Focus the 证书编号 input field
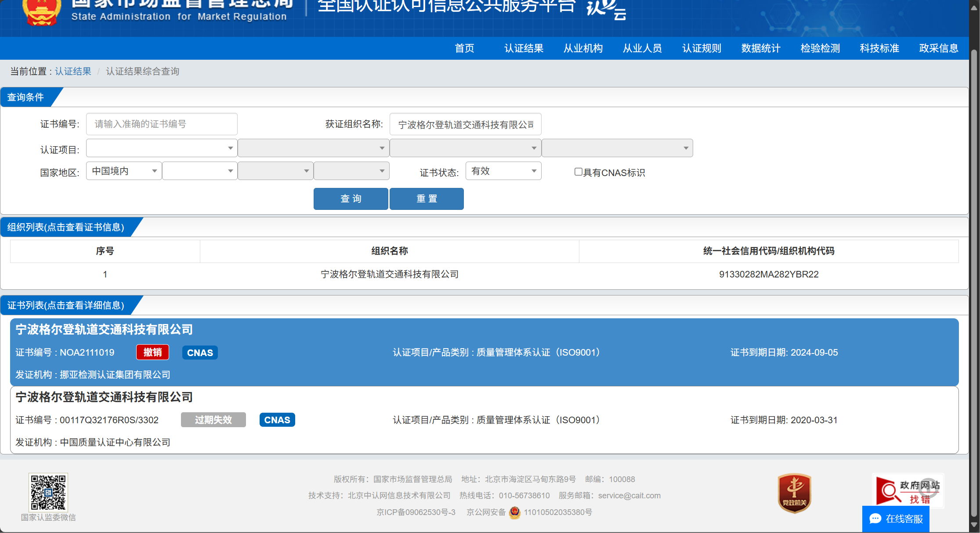The height and width of the screenshot is (533, 980). coord(162,124)
